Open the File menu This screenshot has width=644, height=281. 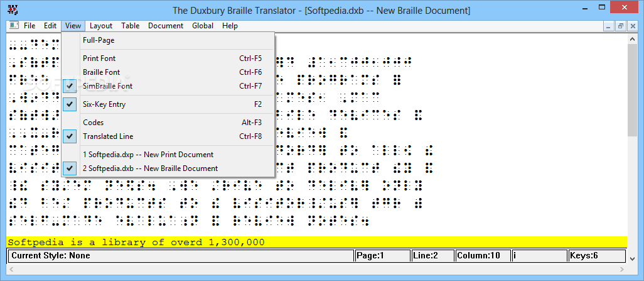[x=30, y=26]
